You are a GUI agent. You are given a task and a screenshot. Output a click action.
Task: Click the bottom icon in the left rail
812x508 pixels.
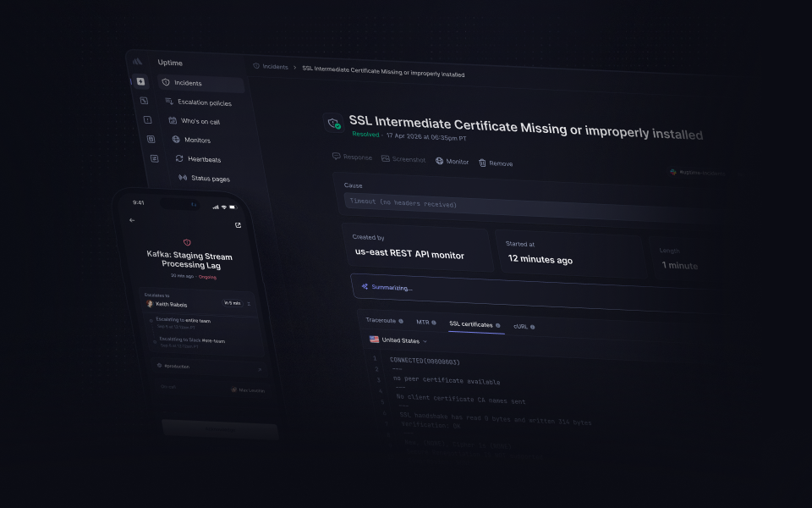[x=154, y=158]
